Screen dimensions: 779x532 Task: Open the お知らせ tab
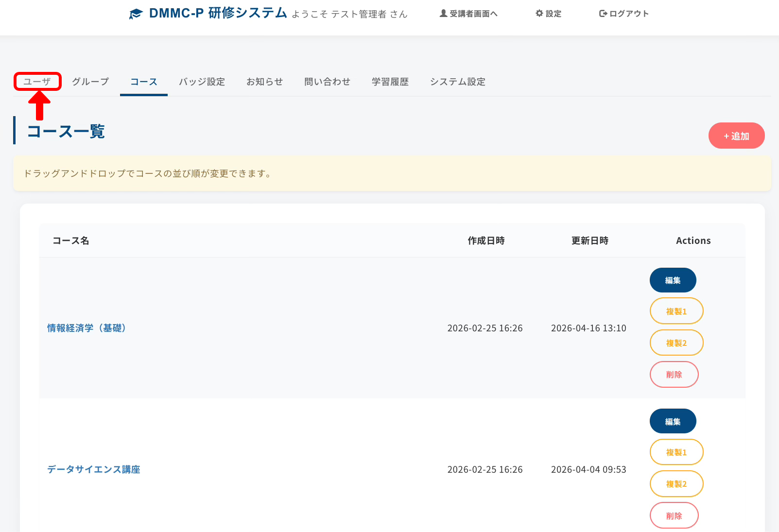(x=264, y=82)
